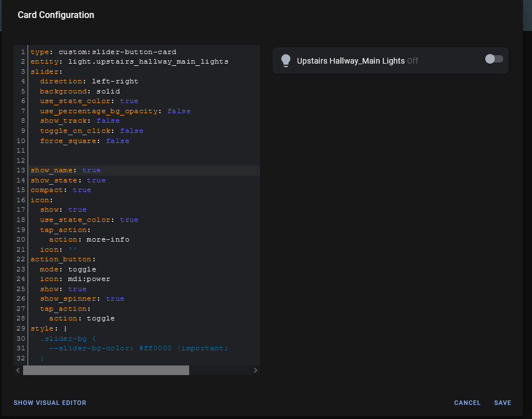
Task: Click line number 10 in the editor gutter
Action: [20, 141]
